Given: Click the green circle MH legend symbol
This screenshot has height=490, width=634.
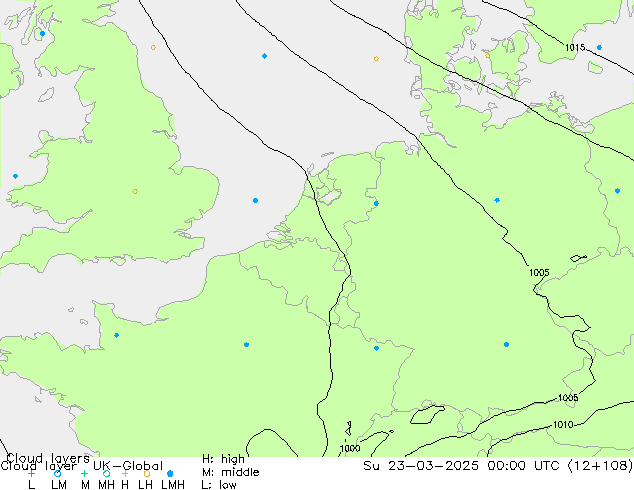Looking at the screenshot, I should [106, 473].
